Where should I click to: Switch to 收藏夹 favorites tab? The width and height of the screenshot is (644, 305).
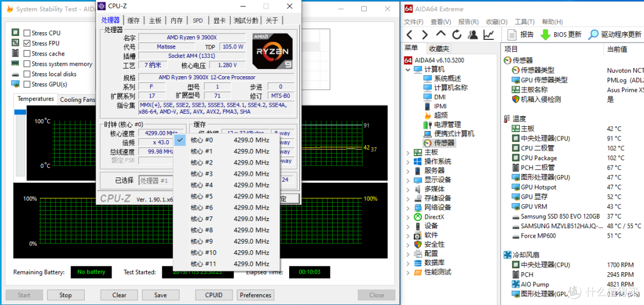[x=439, y=49]
